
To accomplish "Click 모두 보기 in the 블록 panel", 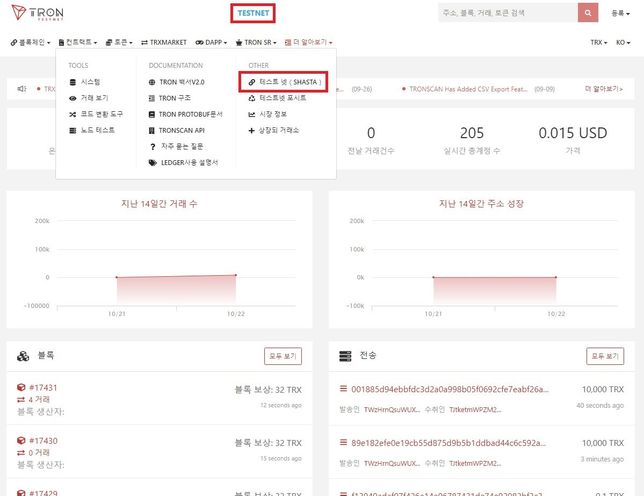I will (x=283, y=356).
